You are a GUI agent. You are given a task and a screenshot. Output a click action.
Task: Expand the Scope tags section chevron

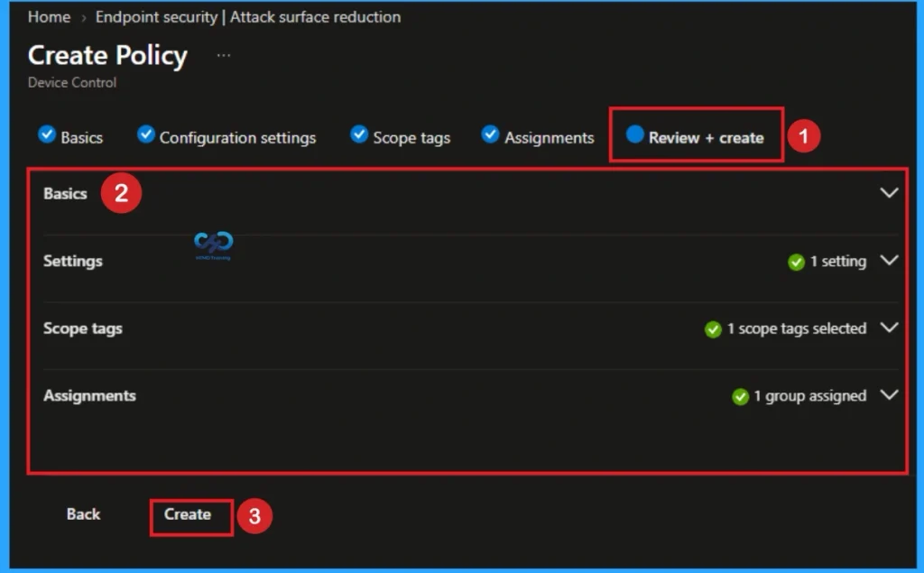click(x=889, y=328)
